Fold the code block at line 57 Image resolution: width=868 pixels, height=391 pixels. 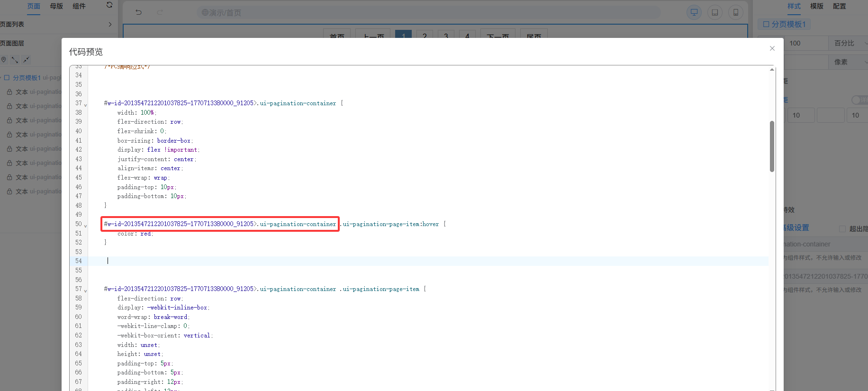[85, 291]
